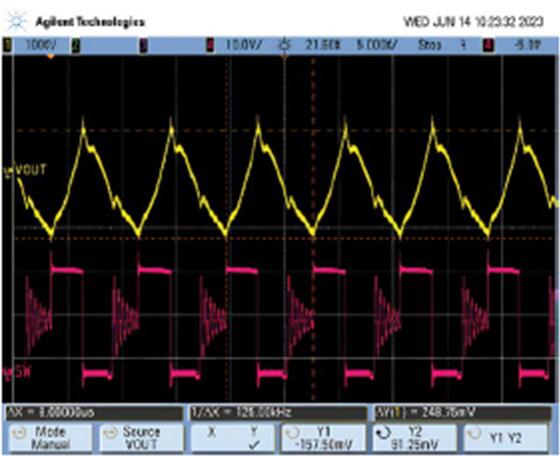Click the channel 3 indicator in status bar
The height and width of the screenshot is (456, 560).
(x=144, y=46)
